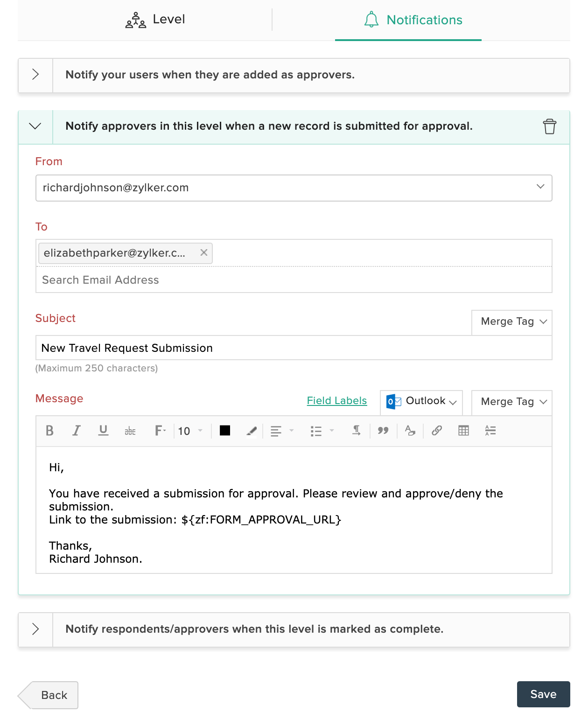Viewport: 588px width, 726px height.
Task: Apply bold formatting in the message editor
Action: pyautogui.click(x=50, y=431)
